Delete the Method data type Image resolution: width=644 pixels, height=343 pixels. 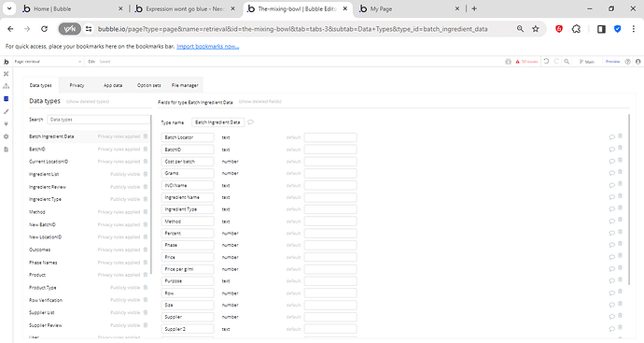click(146, 212)
